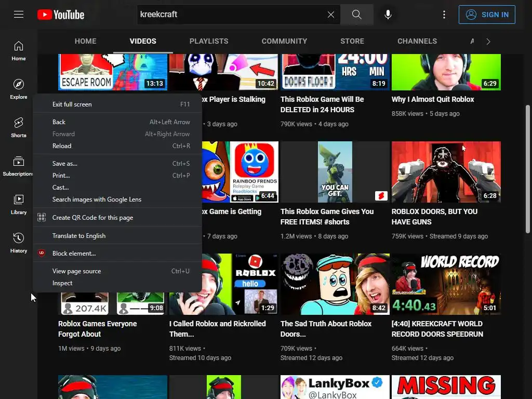Open the MISSING thumbnail

pos(446,387)
